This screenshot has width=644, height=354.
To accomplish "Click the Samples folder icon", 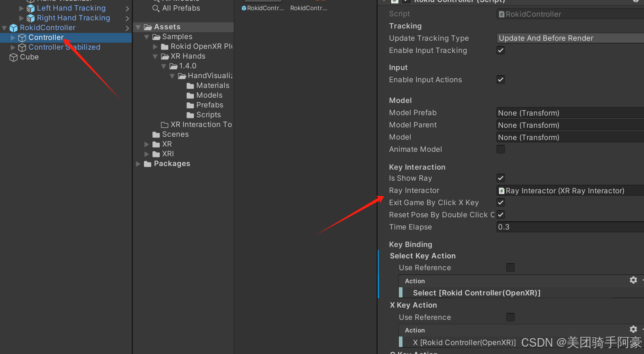I will pyautogui.click(x=157, y=37).
